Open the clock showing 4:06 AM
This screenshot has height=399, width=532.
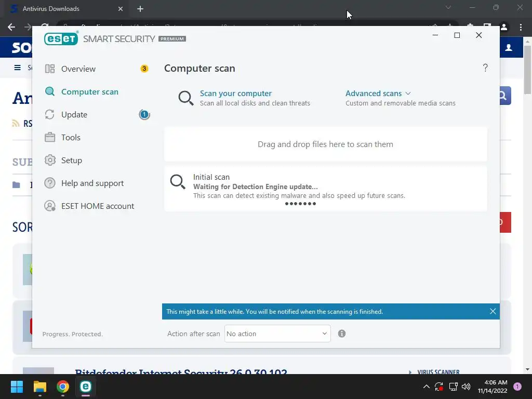(x=493, y=387)
